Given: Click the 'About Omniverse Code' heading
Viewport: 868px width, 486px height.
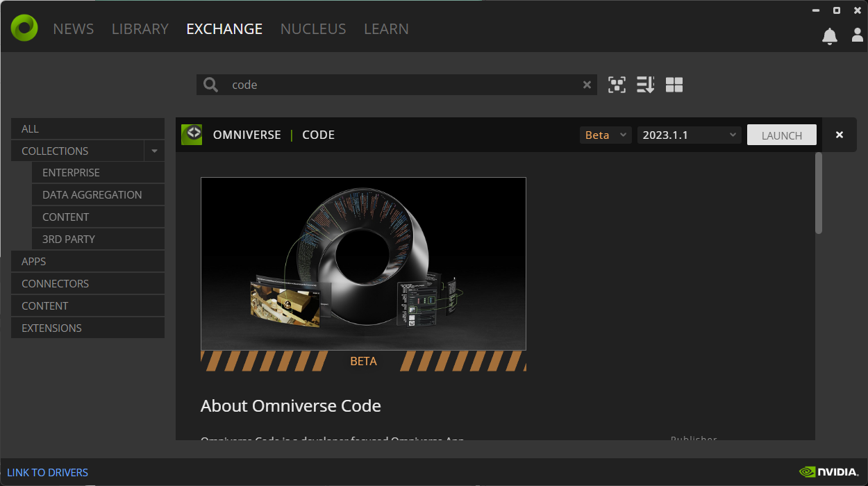Looking at the screenshot, I should click(291, 406).
